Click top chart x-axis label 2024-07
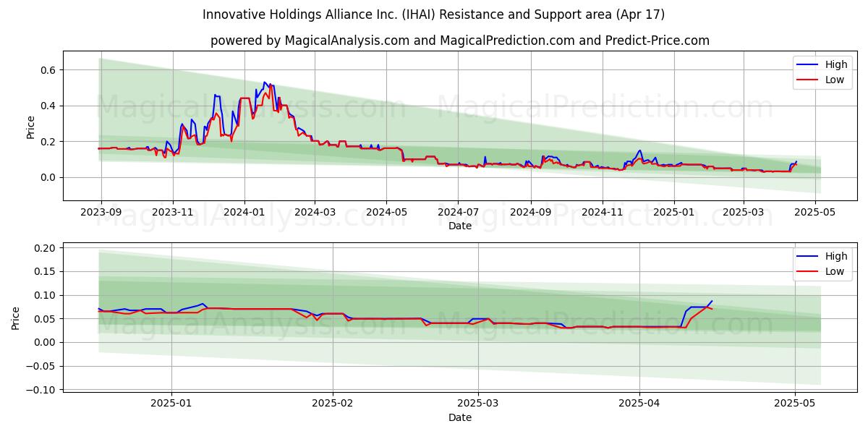 [x=458, y=212]
